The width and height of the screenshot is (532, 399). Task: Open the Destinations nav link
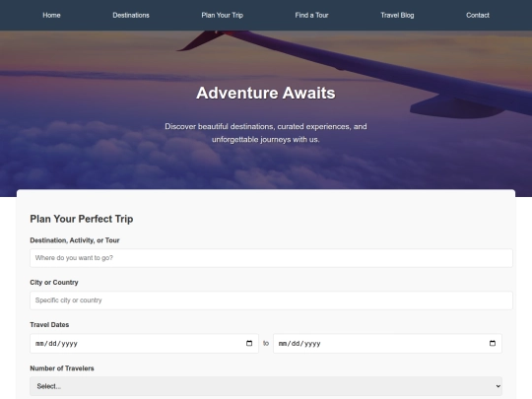click(131, 15)
